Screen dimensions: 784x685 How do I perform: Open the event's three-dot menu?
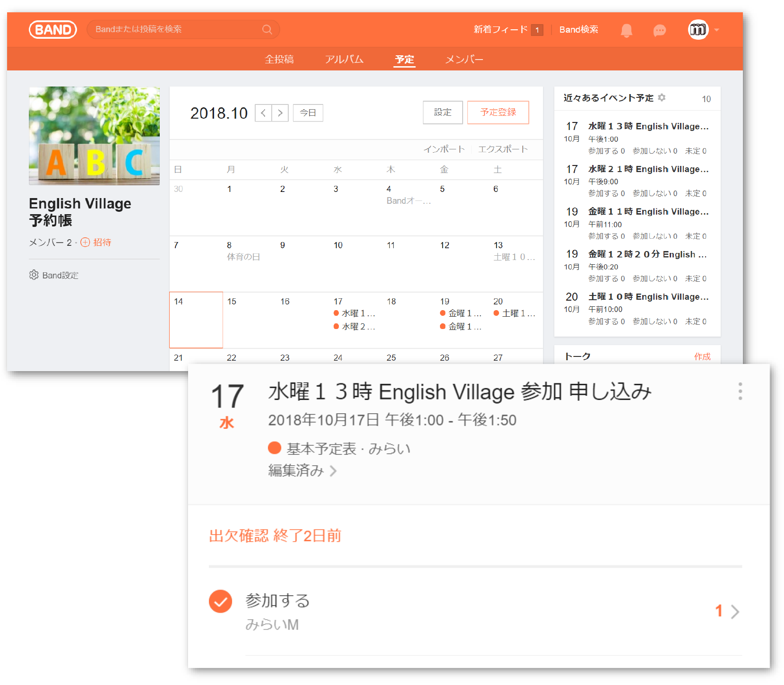click(x=740, y=391)
